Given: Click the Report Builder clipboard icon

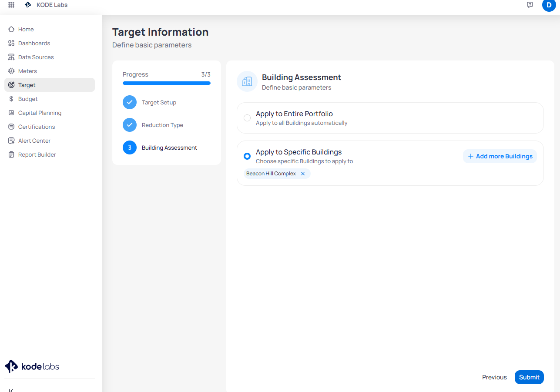Looking at the screenshot, I should [x=11, y=154].
